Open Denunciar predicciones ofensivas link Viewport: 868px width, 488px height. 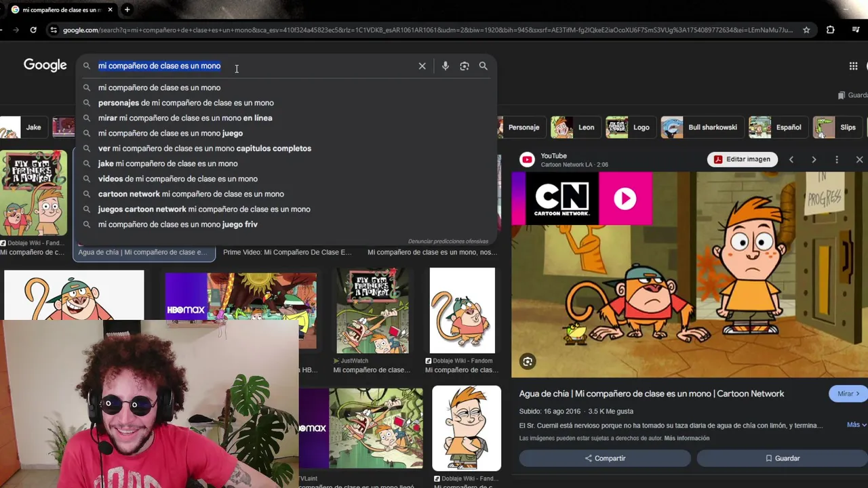click(x=448, y=241)
